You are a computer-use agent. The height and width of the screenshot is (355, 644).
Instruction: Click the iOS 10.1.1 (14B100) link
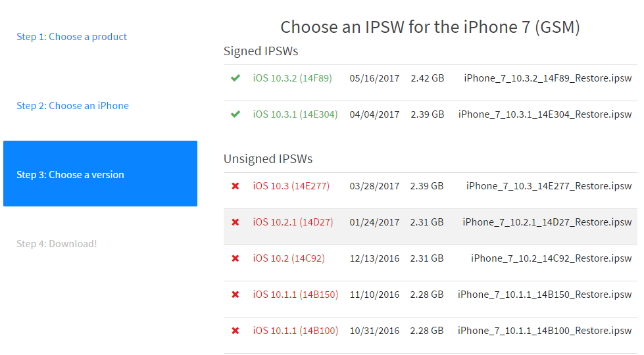[295, 331]
